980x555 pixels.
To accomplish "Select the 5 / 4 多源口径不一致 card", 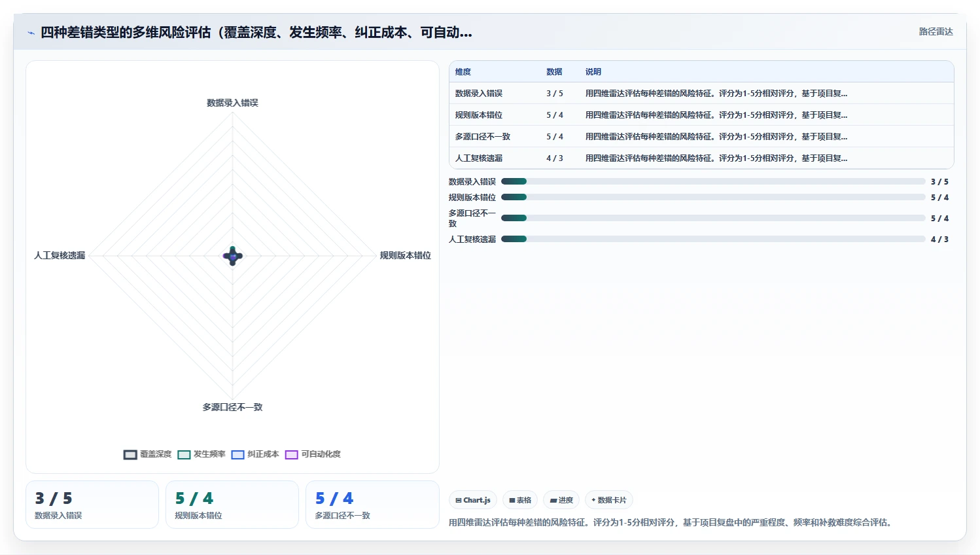I will pos(372,505).
